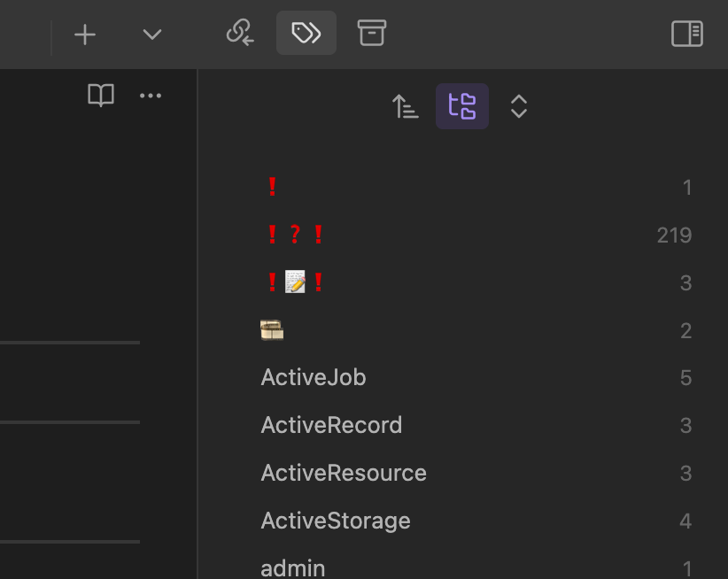Open the ActiveResource tag
The image size is (728, 579).
pos(344,473)
